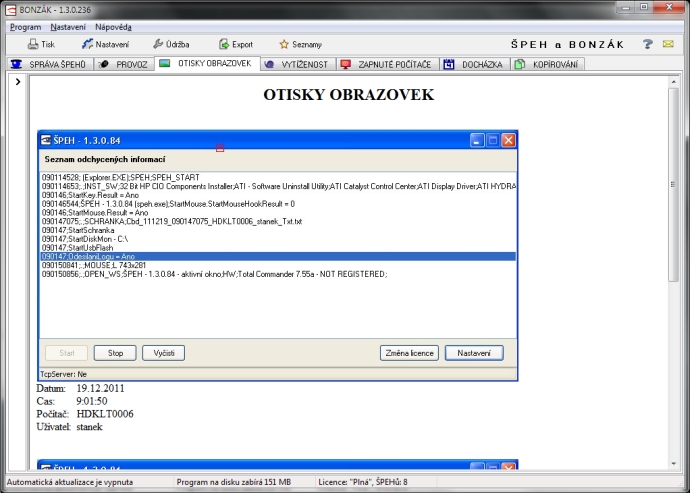Screen dimensions: 690x493
Task: Select the SCHRANKA Cbd txt log line
Action: click(x=172, y=221)
